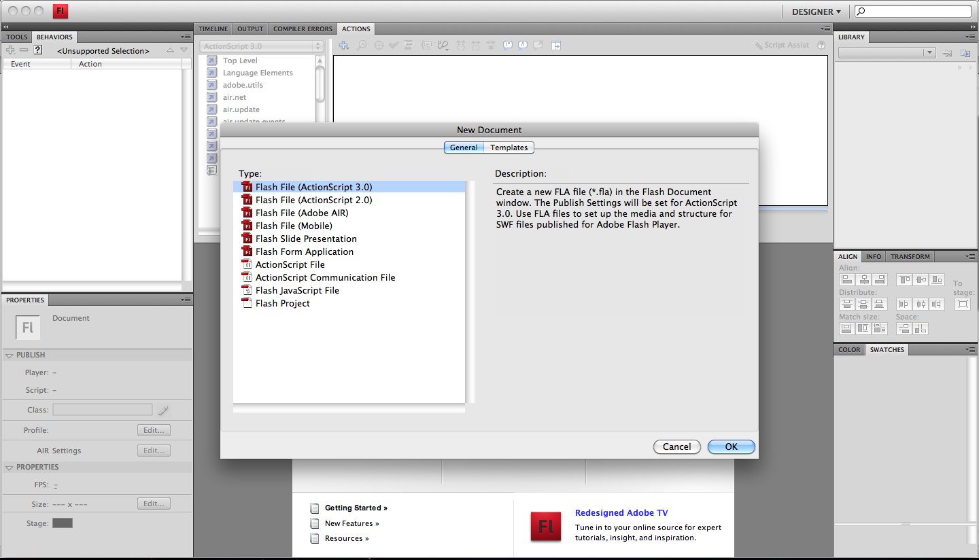Image resolution: width=979 pixels, height=560 pixels.
Task: Open the Behaviors panel options menu
Action: coord(186,37)
